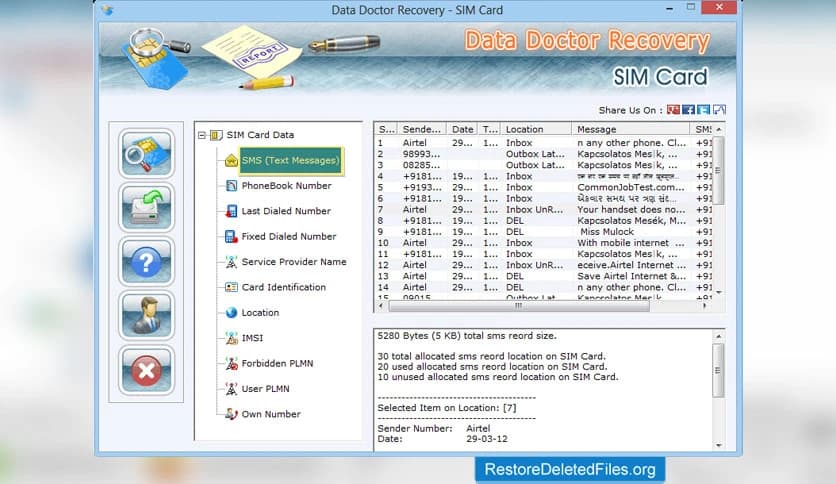Click the IMSI tower icon
The width and height of the screenshot is (836, 484).
[231, 338]
